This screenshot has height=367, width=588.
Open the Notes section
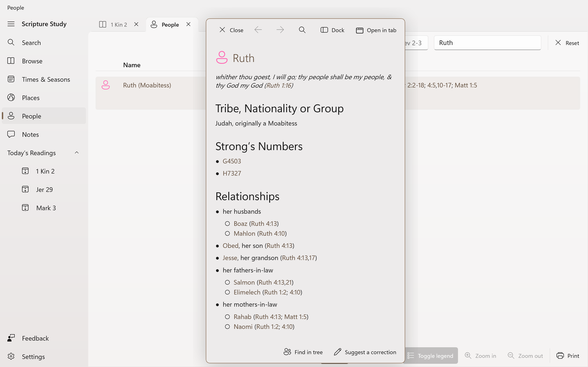(x=44, y=134)
